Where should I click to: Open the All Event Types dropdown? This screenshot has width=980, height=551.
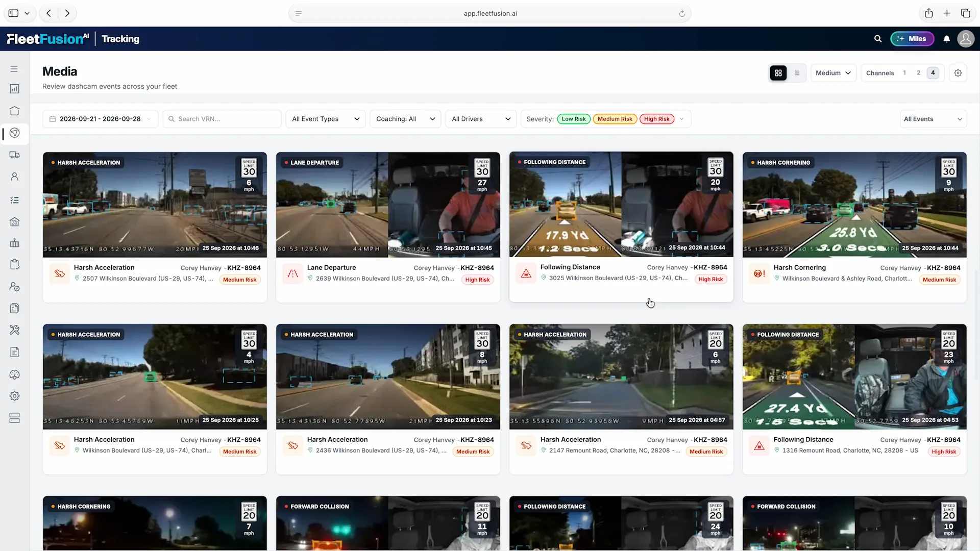pyautogui.click(x=326, y=119)
